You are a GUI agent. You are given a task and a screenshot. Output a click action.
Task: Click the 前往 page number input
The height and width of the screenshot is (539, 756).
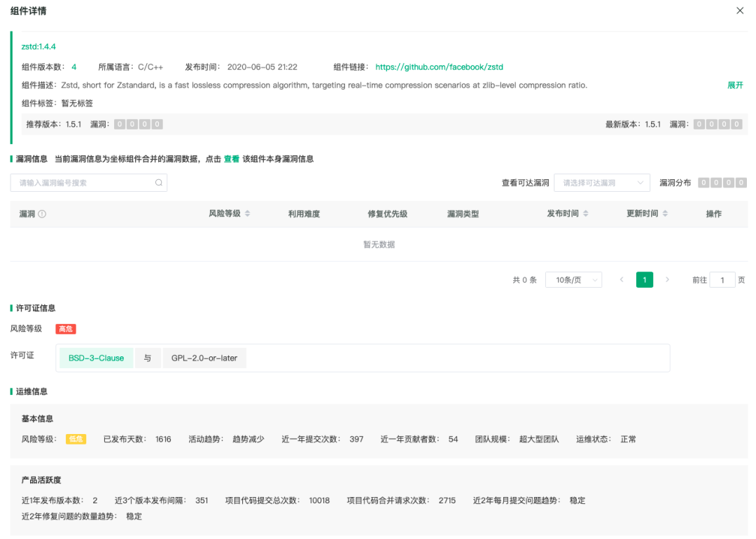722,279
